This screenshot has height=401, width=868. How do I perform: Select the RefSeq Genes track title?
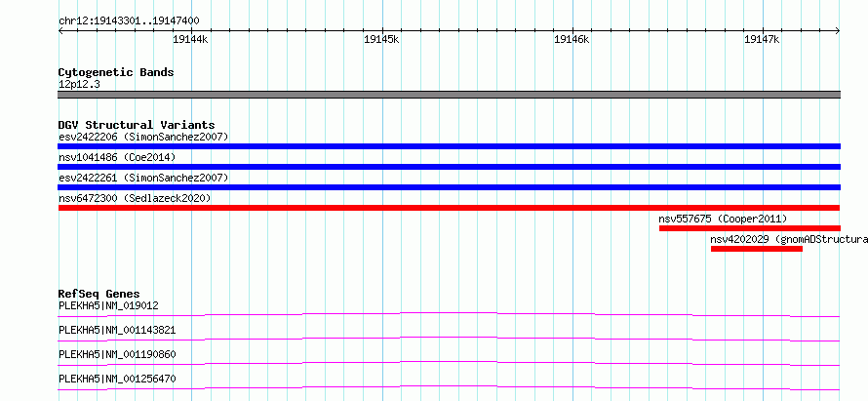click(x=99, y=294)
